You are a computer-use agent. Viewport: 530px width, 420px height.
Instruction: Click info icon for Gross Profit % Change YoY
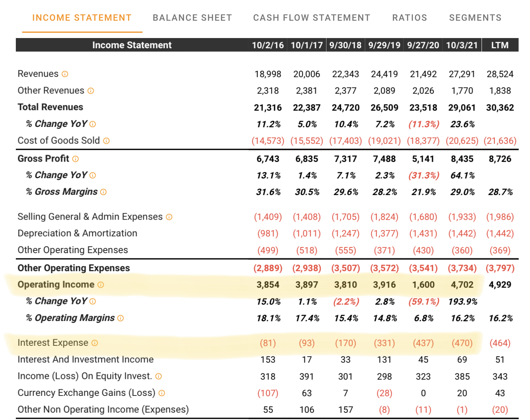pyautogui.click(x=93, y=175)
